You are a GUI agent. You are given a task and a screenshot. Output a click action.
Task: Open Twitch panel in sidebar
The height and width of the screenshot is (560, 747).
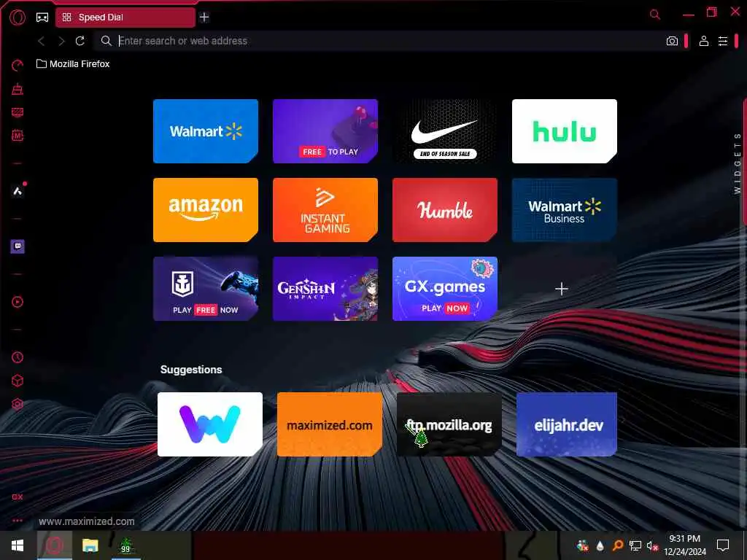[x=18, y=246]
